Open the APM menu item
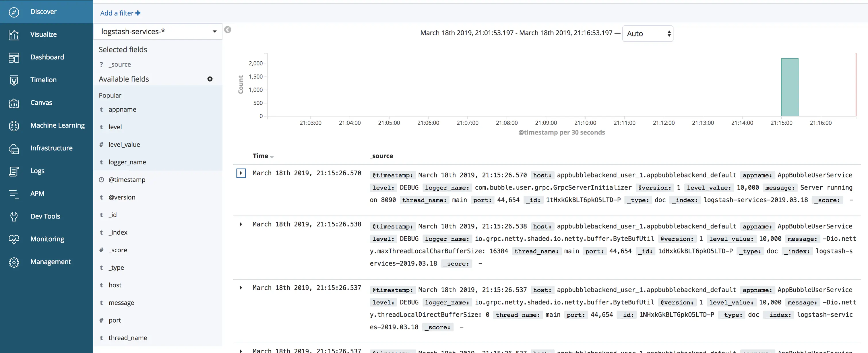 tap(37, 194)
